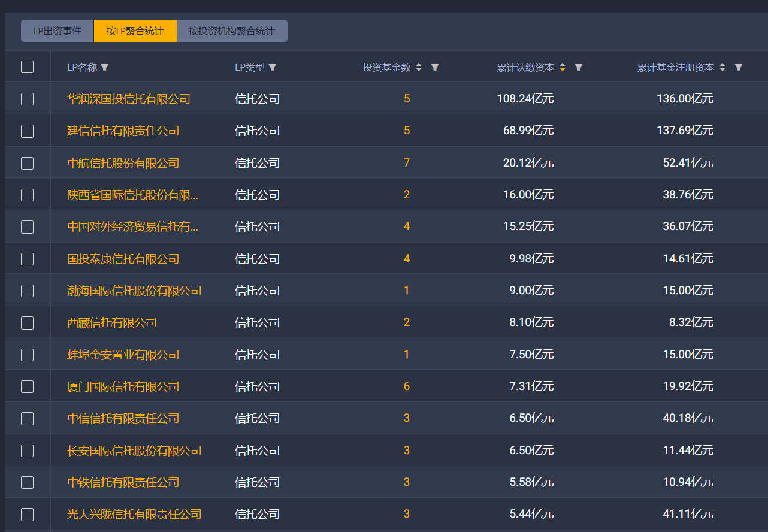Screen dimensions: 768x532
Task: Click filter icon beside 累计认缴资本
Action: pos(579,67)
